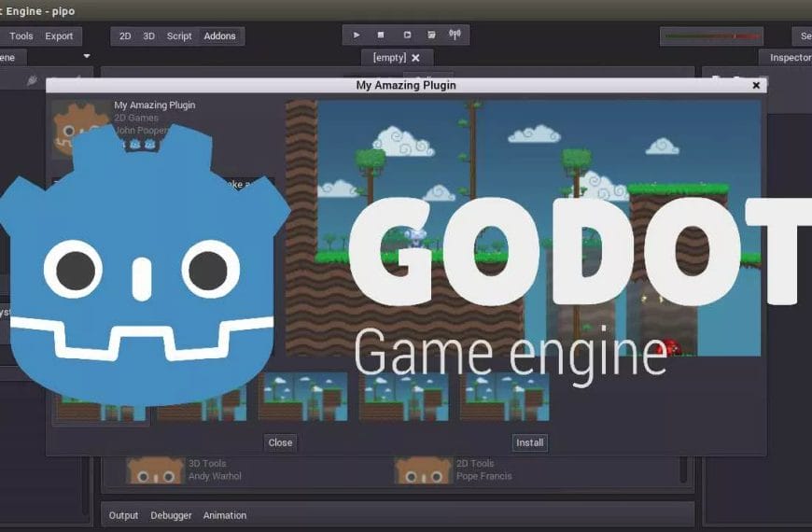The height and width of the screenshot is (532, 812).
Task: Click the brown Godot plugin icon in dialog
Action: point(80,128)
